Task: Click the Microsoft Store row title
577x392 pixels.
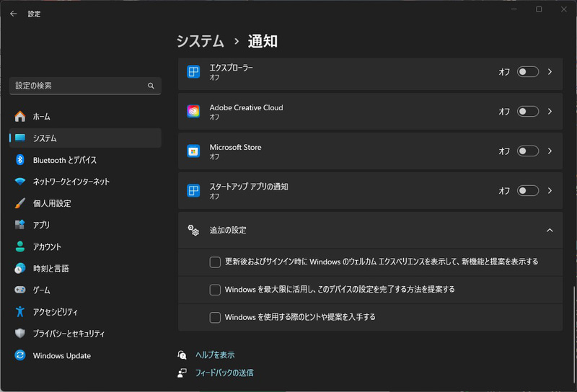Action: [236, 147]
